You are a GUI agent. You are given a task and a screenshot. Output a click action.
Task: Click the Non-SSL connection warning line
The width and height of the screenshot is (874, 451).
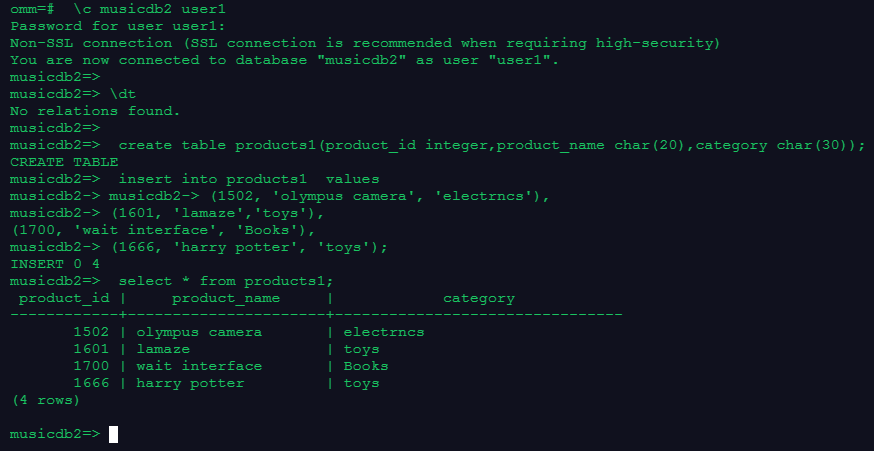pyautogui.click(x=364, y=43)
